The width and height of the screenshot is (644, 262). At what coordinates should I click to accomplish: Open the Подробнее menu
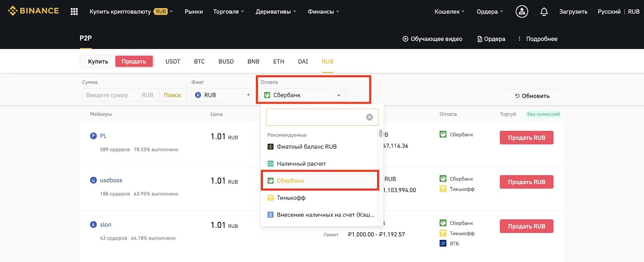(x=537, y=39)
